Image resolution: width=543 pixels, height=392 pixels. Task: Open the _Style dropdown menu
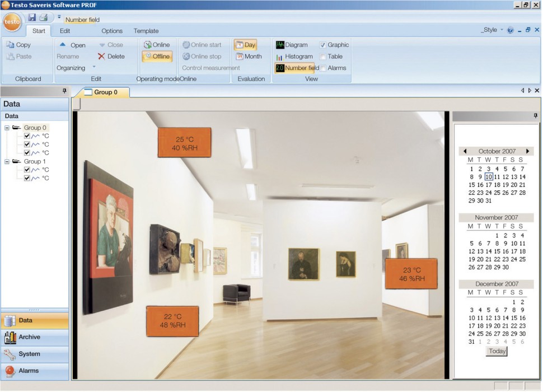(x=491, y=30)
